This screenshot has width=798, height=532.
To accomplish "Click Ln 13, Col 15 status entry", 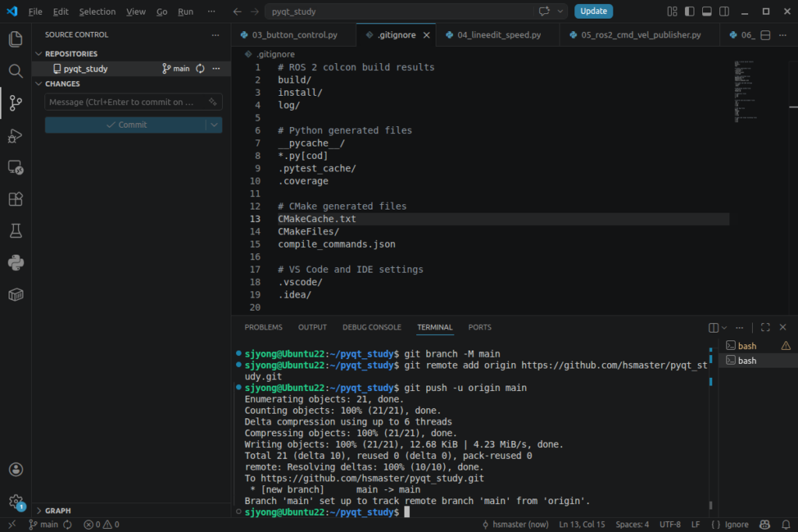I will [x=581, y=524].
